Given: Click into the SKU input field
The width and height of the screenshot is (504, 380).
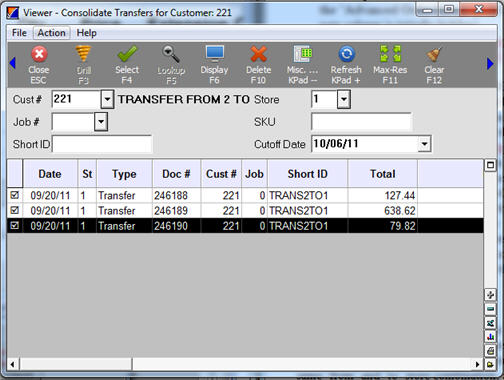Looking at the screenshot, I should coord(362,122).
